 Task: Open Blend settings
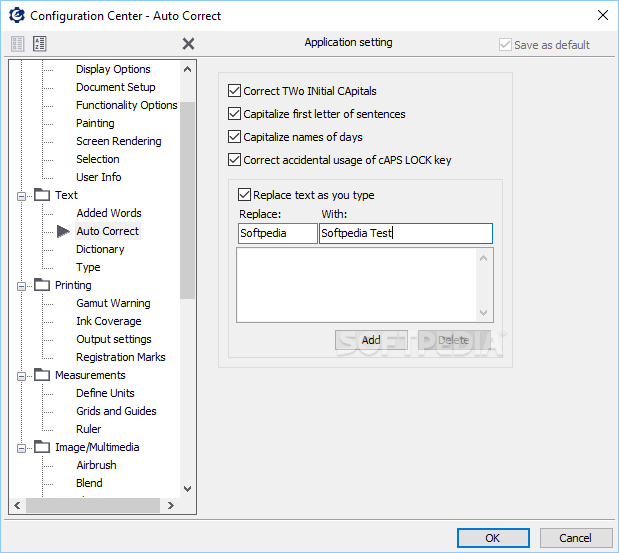[89, 483]
